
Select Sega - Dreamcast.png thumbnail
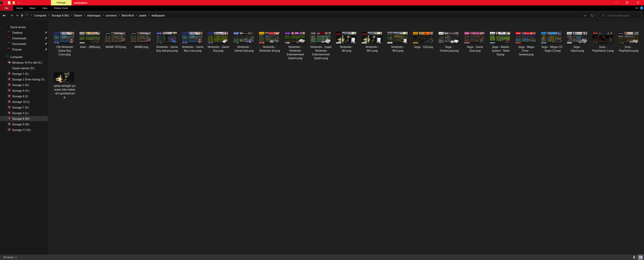coord(449,38)
